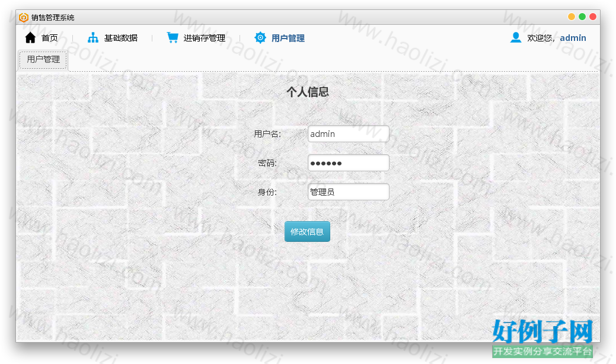The height and width of the screenshot is (364, 616).
Task: Open the 进销存管理 menu
Action: click(205, 38)
